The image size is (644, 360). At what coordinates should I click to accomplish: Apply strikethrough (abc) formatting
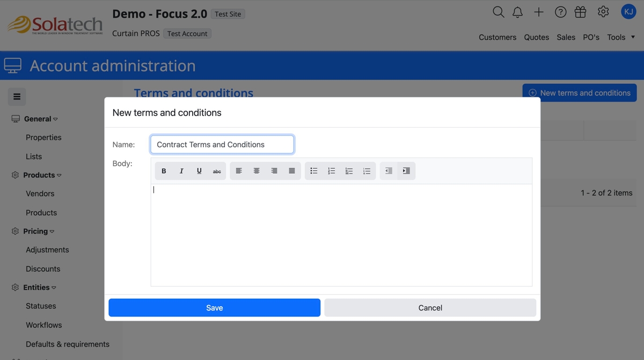pos(217,171)
